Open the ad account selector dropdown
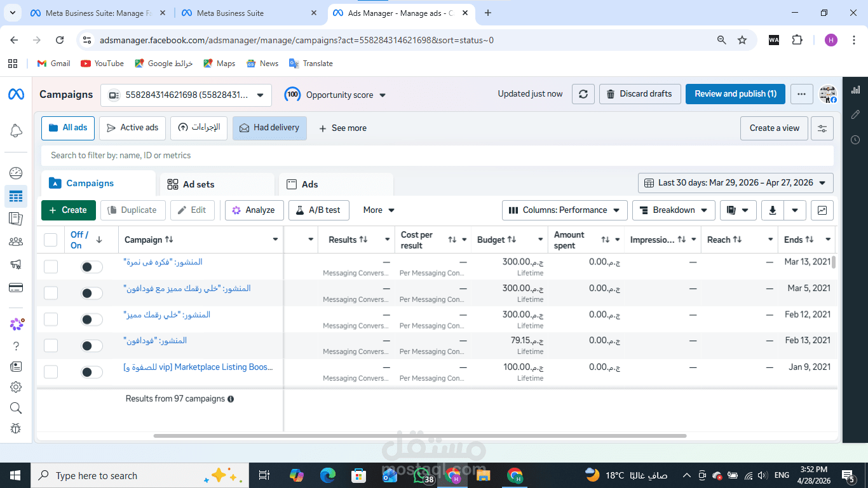This screenshot has width=868, height=488. click(x=186, y=95)
